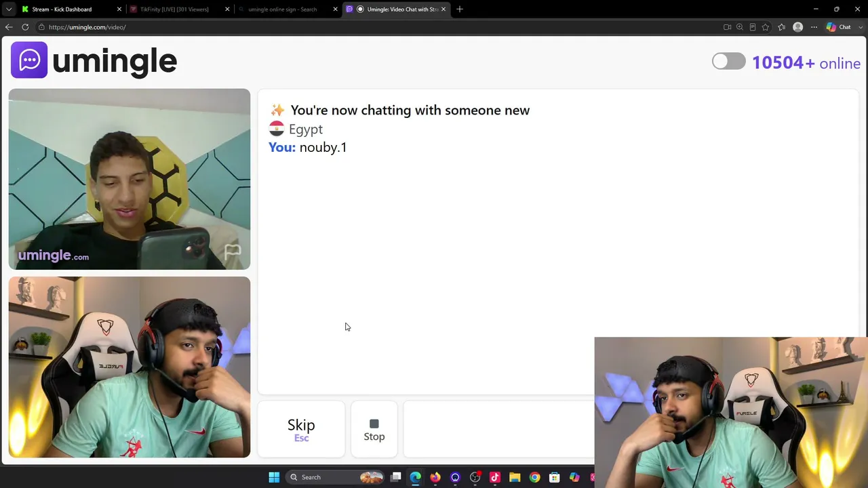Image resolution: width=868 pixels, height=488 pixels.
Task: Launch Firefox from the taskbar
Action: [435, 477]
